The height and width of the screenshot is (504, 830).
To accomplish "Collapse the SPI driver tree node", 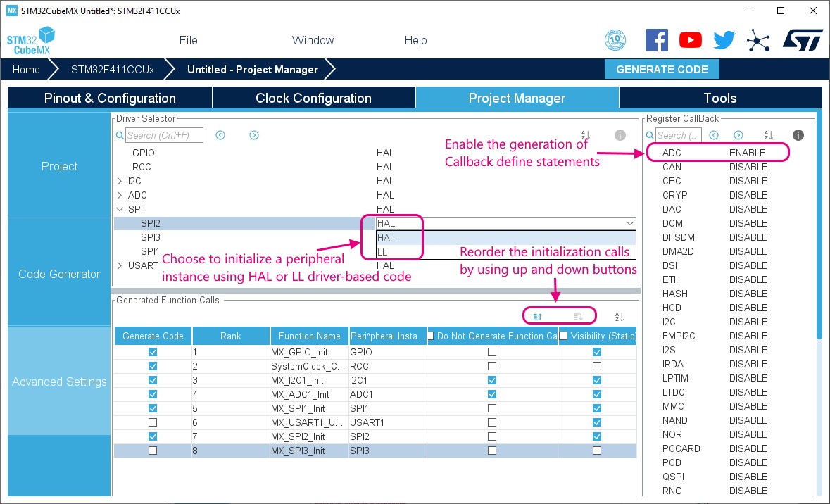I will 120,209.
